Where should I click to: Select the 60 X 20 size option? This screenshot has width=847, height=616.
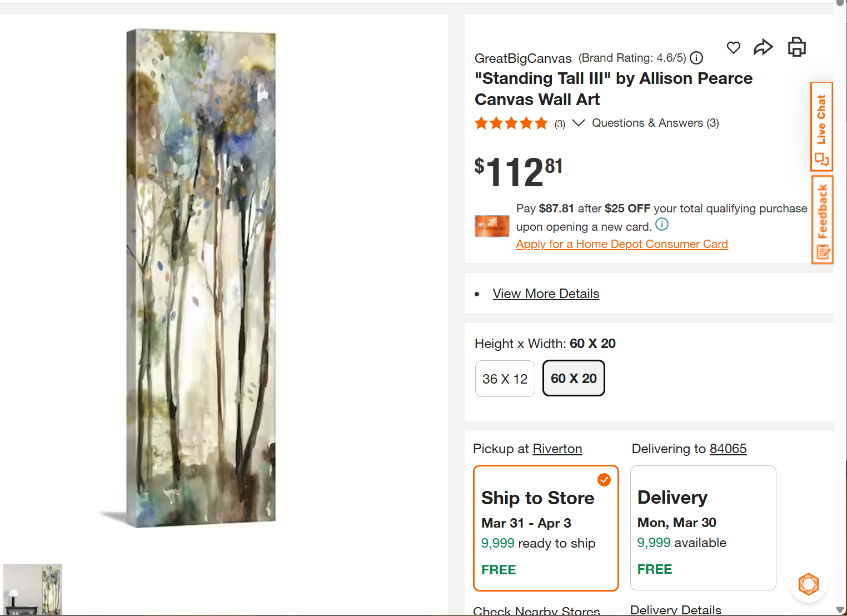574,379
